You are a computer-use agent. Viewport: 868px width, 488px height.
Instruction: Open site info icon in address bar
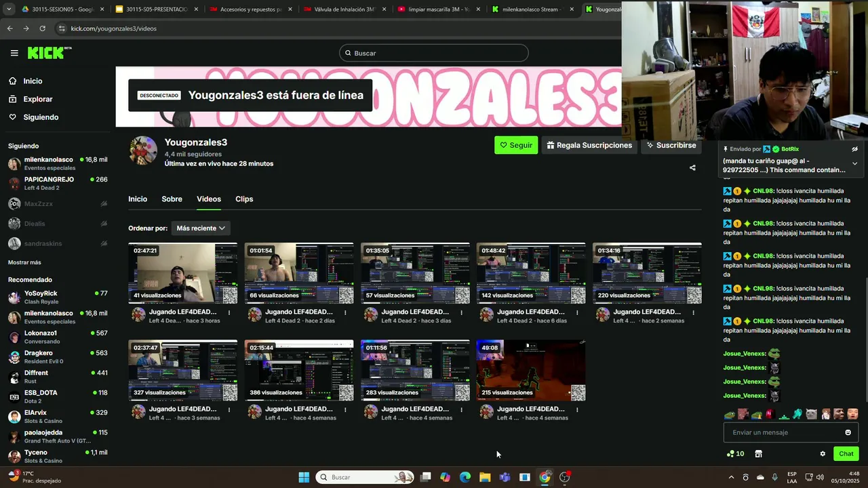click(x=62, y=28)
